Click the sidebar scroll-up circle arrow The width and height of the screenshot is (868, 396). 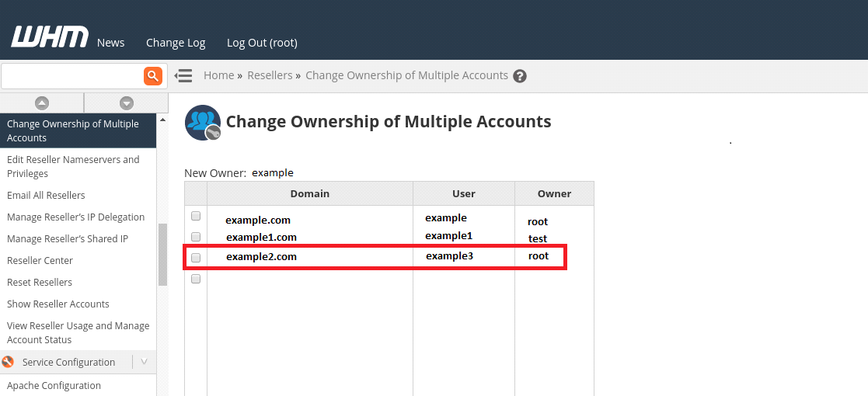click(x=42, y=102)
